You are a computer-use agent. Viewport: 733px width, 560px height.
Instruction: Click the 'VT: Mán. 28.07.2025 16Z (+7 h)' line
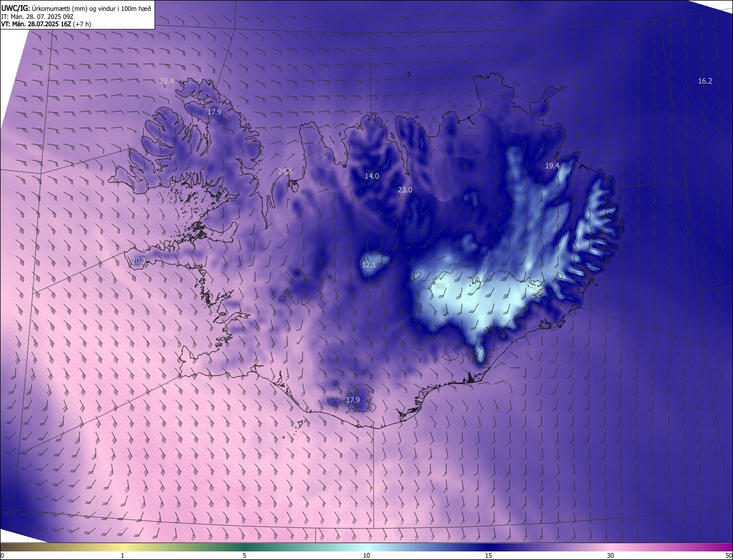point(46,24)
